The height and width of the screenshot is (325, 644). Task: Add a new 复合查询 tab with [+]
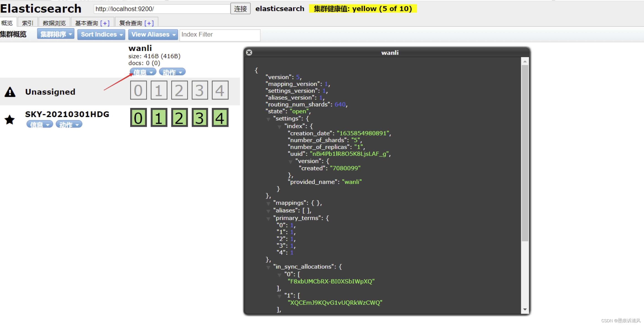click(149, 23)
